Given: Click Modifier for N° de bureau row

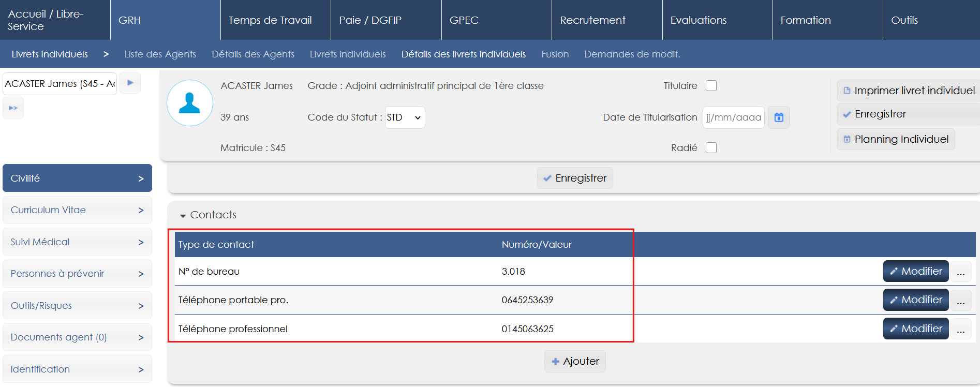Looking at the screenshot, I should (915, 271).
